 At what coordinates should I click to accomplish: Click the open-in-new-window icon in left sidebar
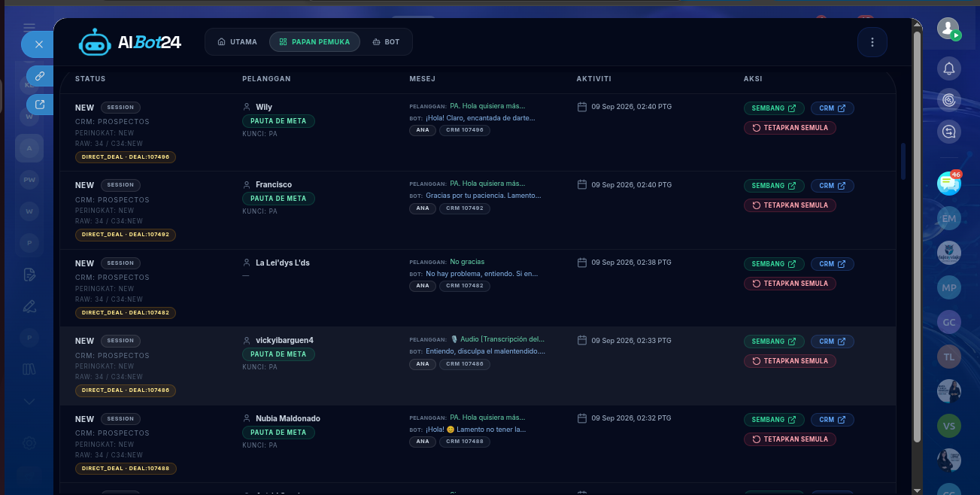[x=40, y=105]
